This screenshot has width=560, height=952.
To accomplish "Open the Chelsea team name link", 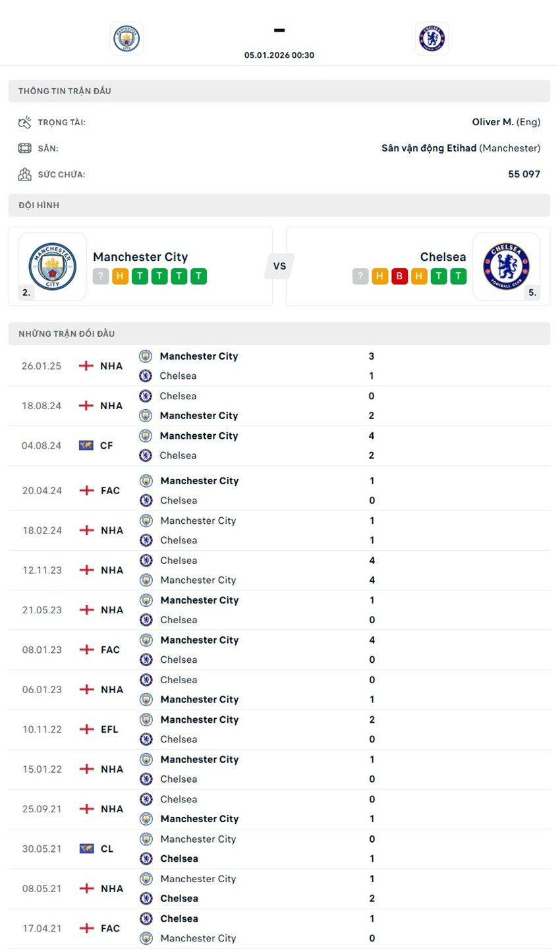I will coord(443,257).
